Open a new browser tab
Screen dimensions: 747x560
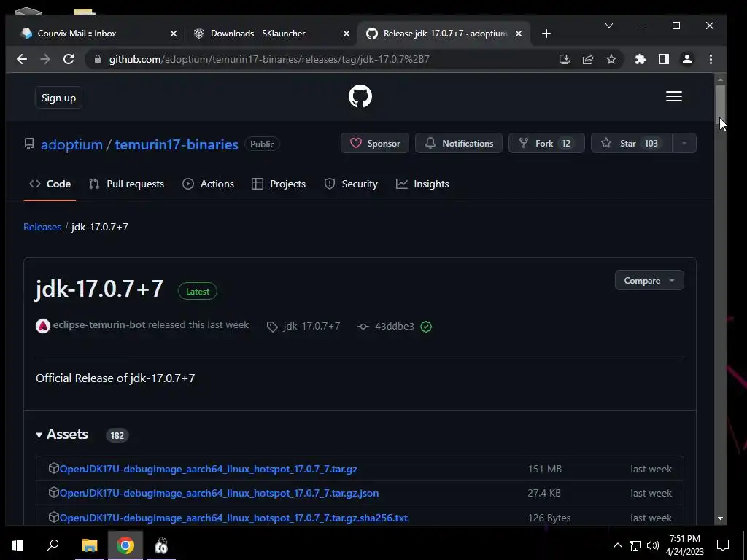pyautogui.click(x=546, y=34)
